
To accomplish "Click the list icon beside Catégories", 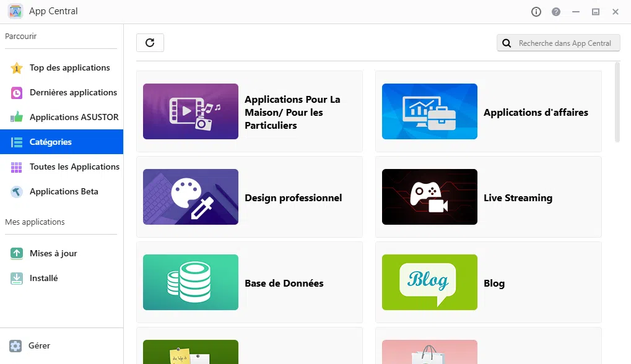I will point(17,142).
